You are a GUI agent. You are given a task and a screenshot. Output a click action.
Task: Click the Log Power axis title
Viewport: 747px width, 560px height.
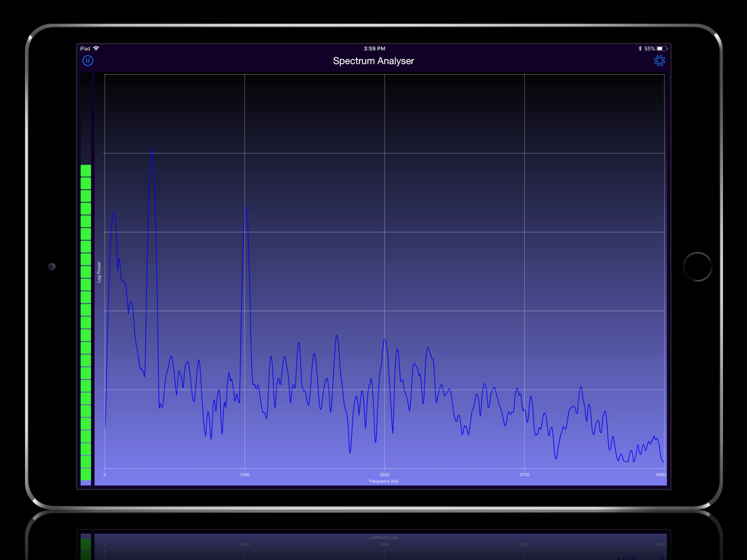(99, 272)
